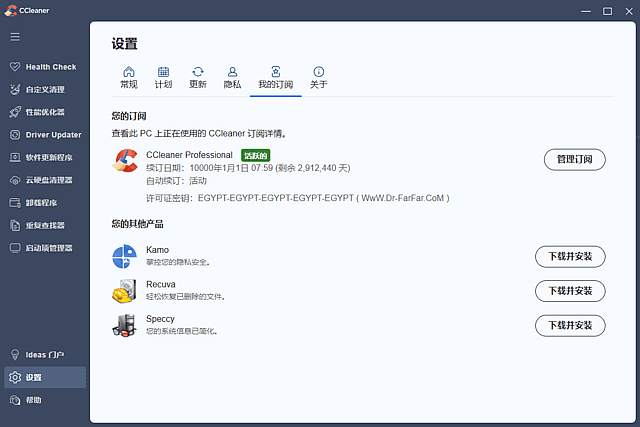Open ideas 门户 portal in sidebar
This screenshot has width=640, height=427.
pyautogui.click(x=43, y=354)
